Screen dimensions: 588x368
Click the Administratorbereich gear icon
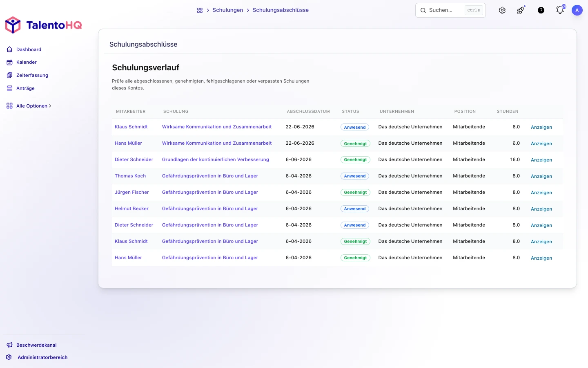tap(9, 357)
